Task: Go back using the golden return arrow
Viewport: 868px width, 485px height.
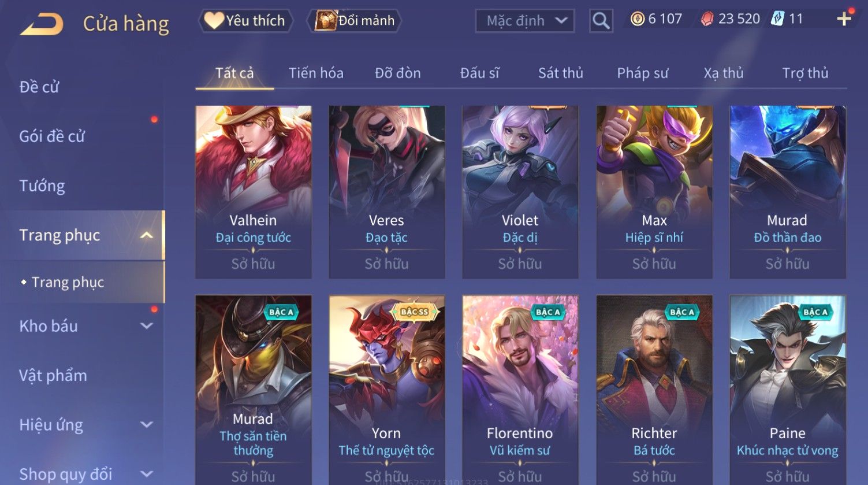Action: (x=42, y=24)
